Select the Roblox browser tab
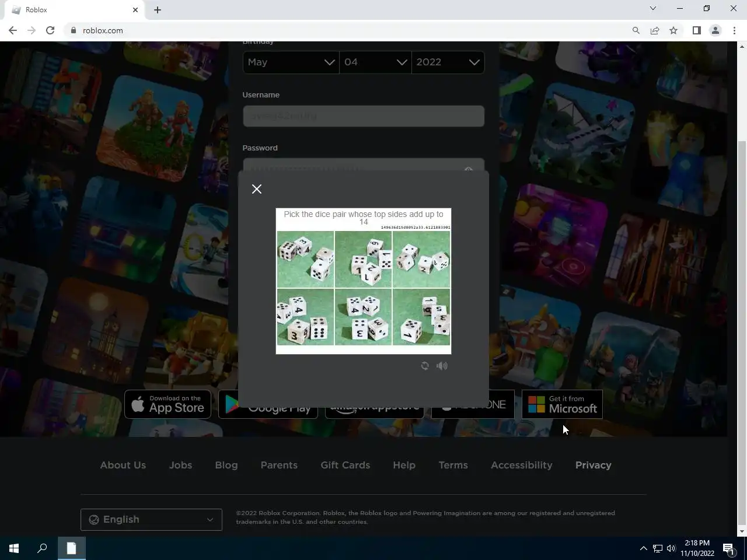747x560 pixels. [75, 10]
